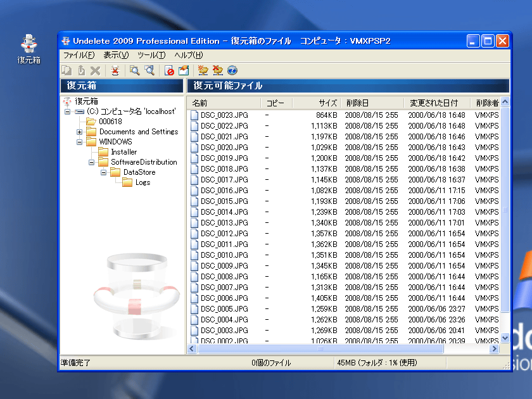Viewport: 532px width, 399px height.
Task: Click the vertical scrollbar up arrow
Action: pos(505,102)
